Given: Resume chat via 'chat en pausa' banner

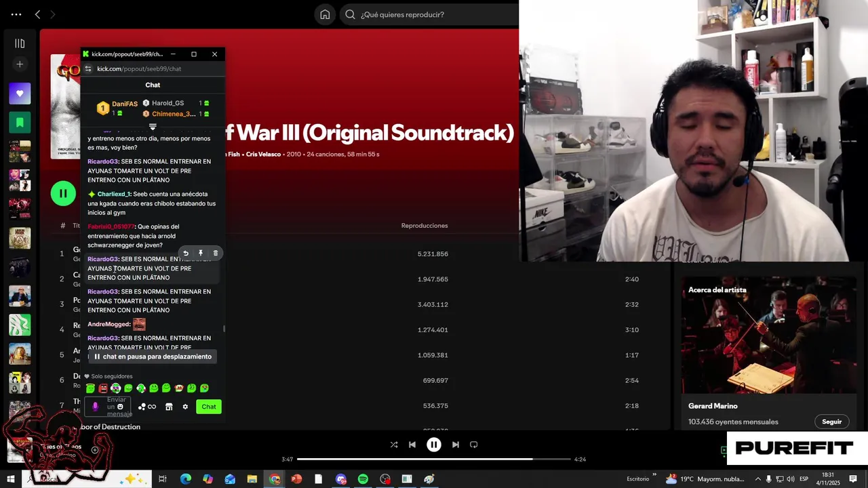Looking at the screenshot, I should [x=153, y=357].
